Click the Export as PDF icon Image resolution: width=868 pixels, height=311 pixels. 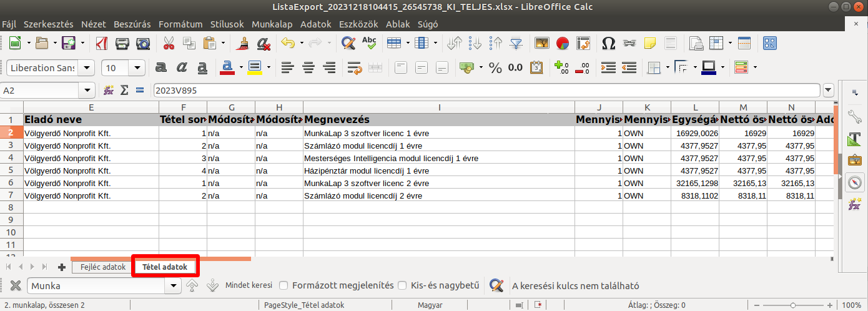point(101,43)
